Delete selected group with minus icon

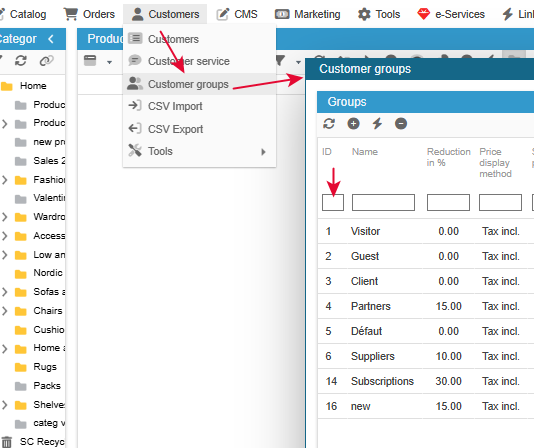pyautogui.click(x=401, y=123)
